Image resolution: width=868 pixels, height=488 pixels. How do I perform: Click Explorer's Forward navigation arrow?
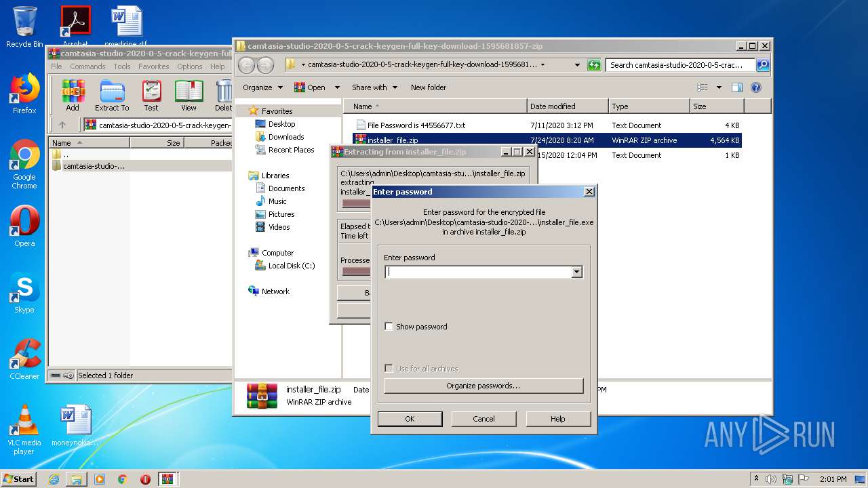(x=266, y=65)
